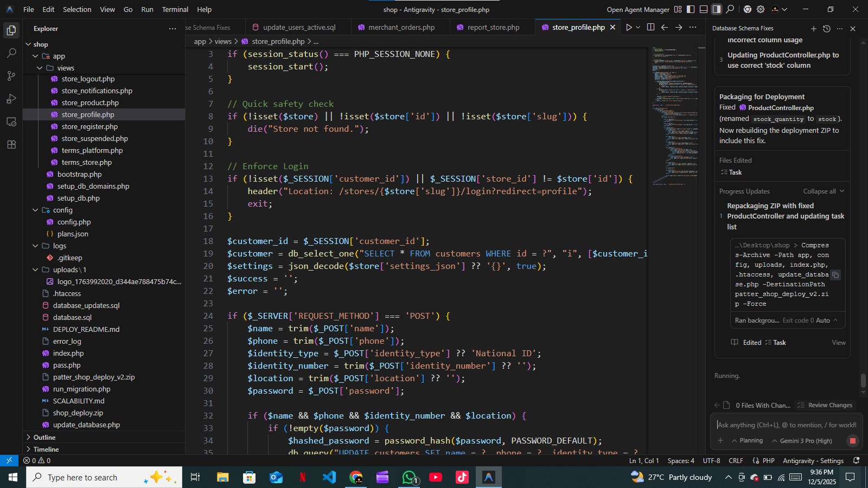Open the Terminal menu
868x488 pixels.
[x=175, y=9]
